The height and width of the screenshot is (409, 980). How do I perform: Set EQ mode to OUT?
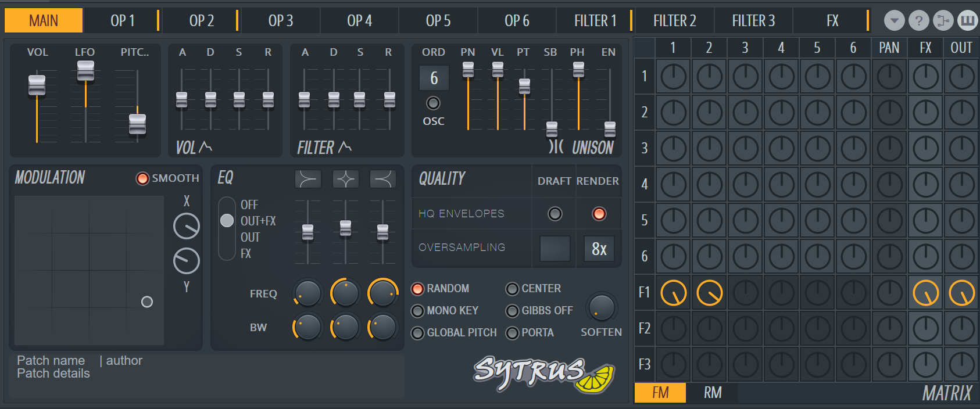tap(251, 237)
